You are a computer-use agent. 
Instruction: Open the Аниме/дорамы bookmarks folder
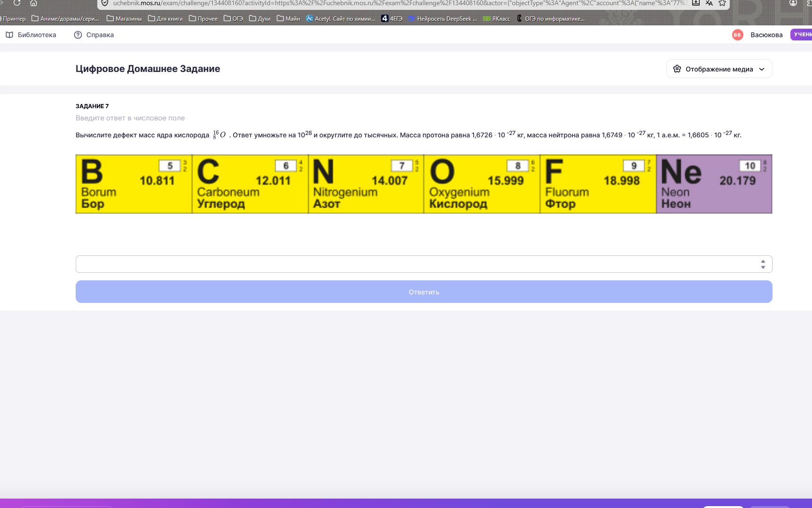pos(65,19)
